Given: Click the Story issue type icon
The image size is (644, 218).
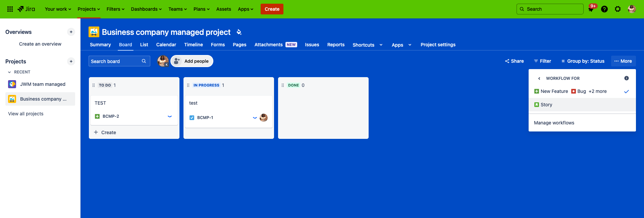Looking at the screenshot, I should 537,105.
